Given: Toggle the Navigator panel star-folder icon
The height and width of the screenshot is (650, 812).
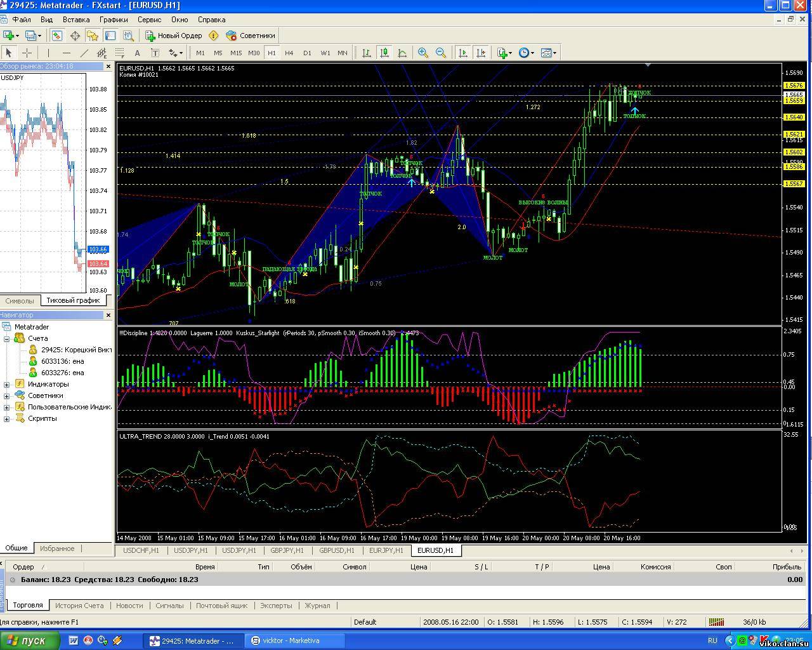Looking at the screenshot, I should point(93,36).
